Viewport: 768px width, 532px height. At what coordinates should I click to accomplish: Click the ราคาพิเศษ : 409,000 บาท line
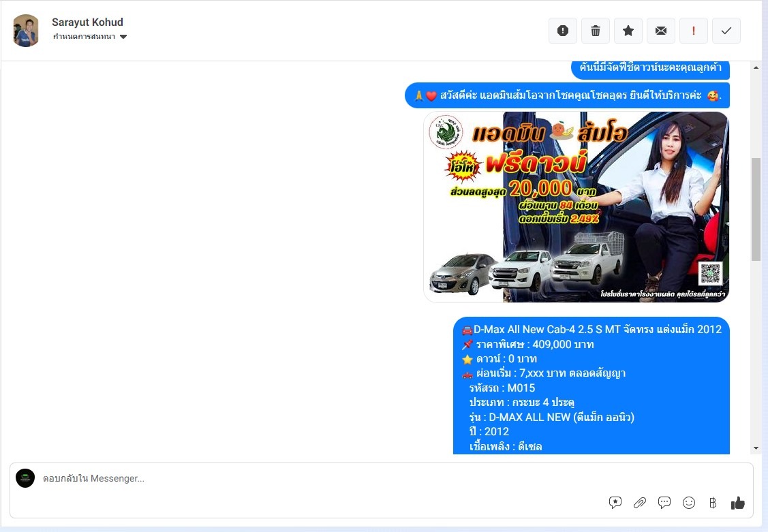click(527, 345)
